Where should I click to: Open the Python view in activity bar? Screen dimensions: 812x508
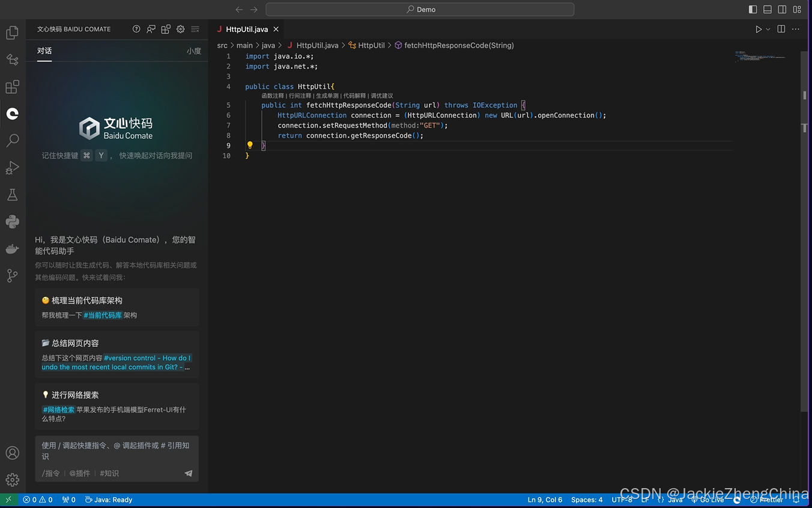tap(12, 222)
